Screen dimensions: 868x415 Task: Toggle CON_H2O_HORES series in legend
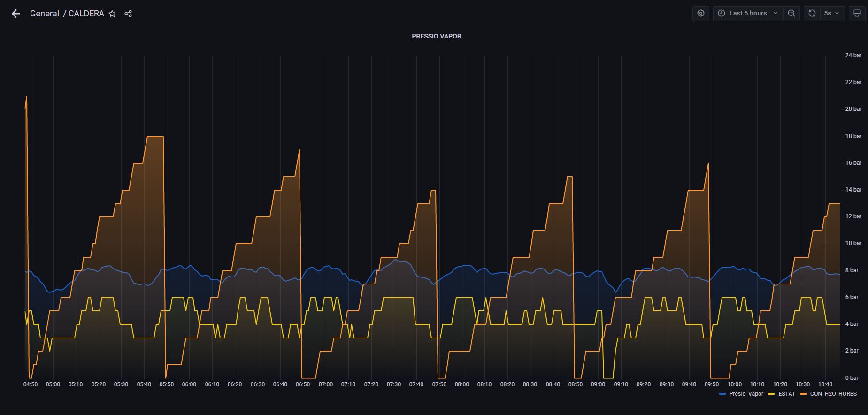pyautogui.click(x=833, y=394)
